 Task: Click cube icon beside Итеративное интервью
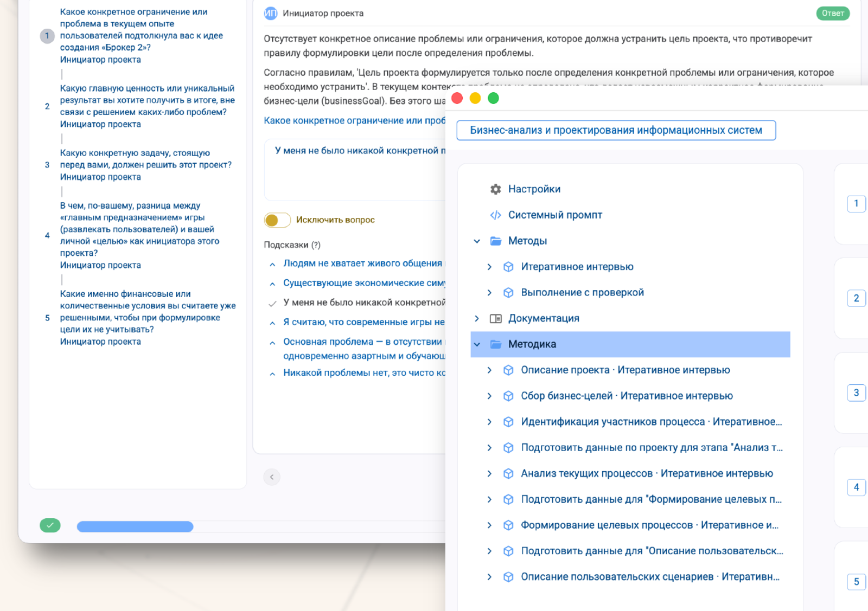[x=508, y=267]
